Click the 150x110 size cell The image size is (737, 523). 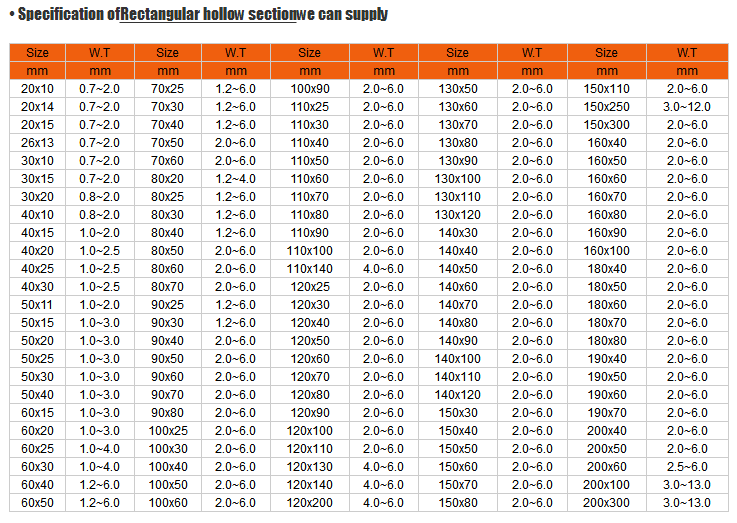pyautogui.click(x=606, y=89)
